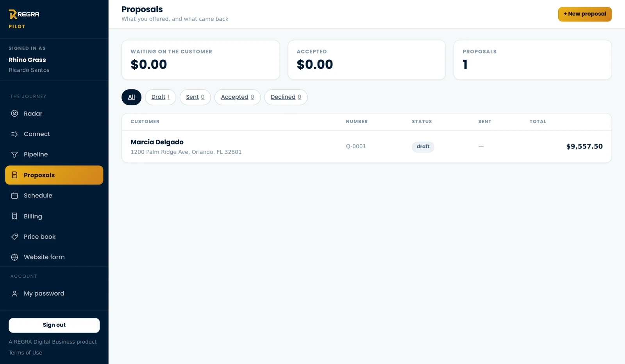Click the REGRA logo icon
This screenshot has width=625, height=364.
(x=13, y=14)
